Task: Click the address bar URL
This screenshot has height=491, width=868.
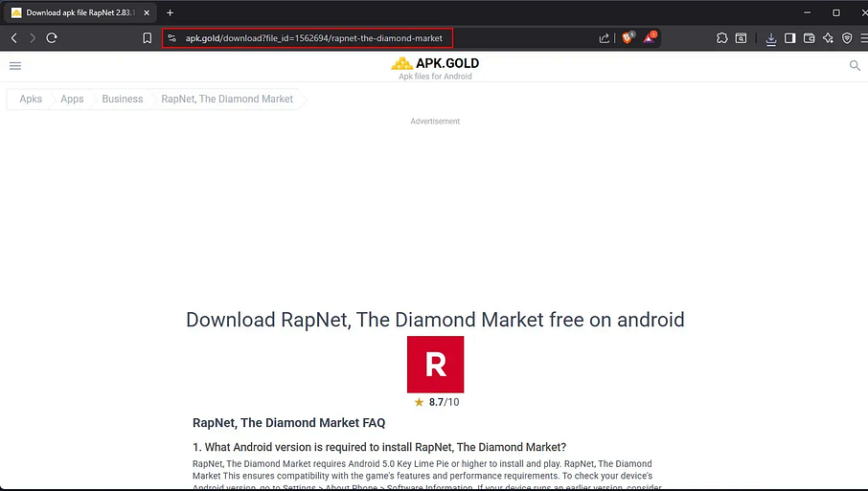Action: point(313,38)
